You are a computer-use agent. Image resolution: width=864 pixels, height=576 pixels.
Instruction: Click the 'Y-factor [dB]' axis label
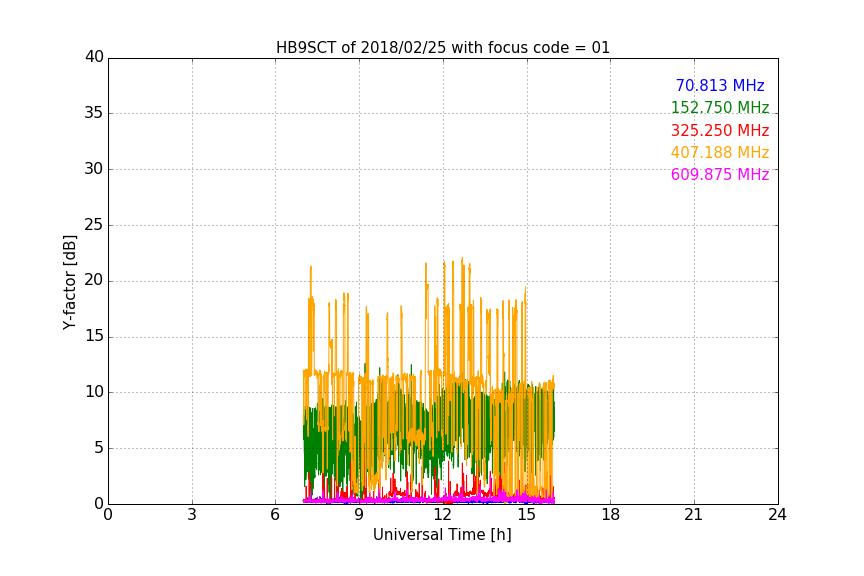[69, 282]
